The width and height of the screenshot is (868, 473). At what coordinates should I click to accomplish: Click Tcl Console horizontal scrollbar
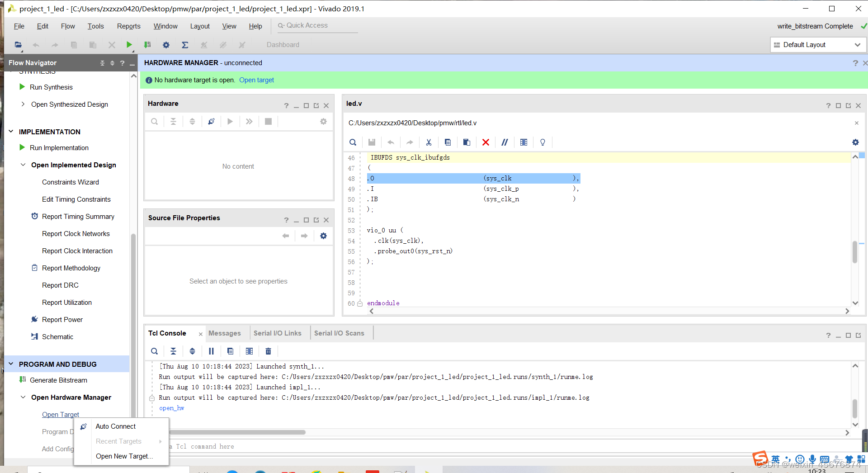point(237,432)
